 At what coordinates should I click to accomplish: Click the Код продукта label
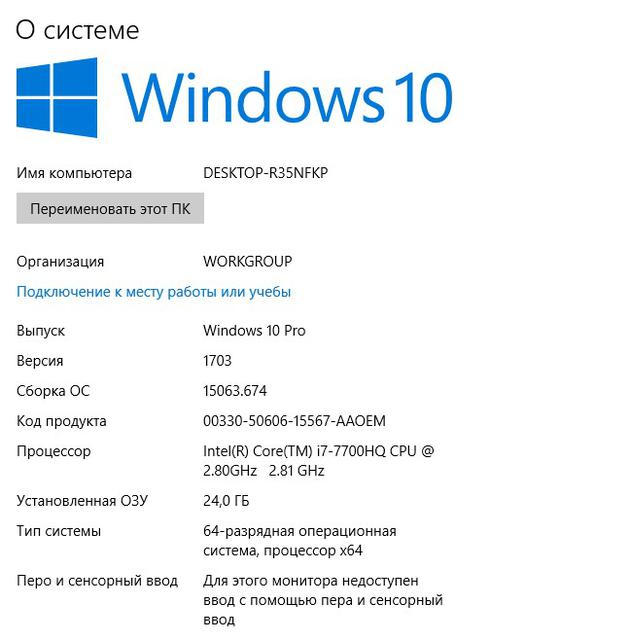62,421
